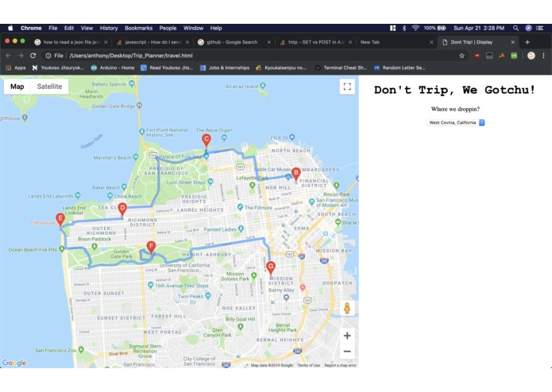Open the History menu
Screen dimensions: 552x392
point(109,28)
